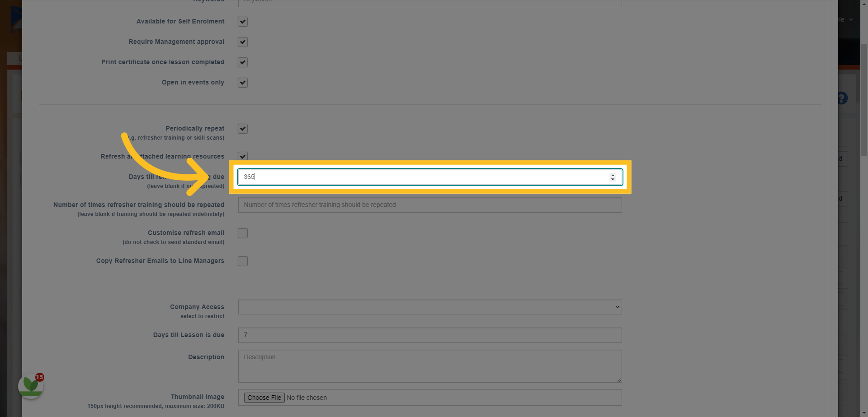Click the Days till Lesson is due field
This screenshot has width=868, height=417.
[430, 335]
